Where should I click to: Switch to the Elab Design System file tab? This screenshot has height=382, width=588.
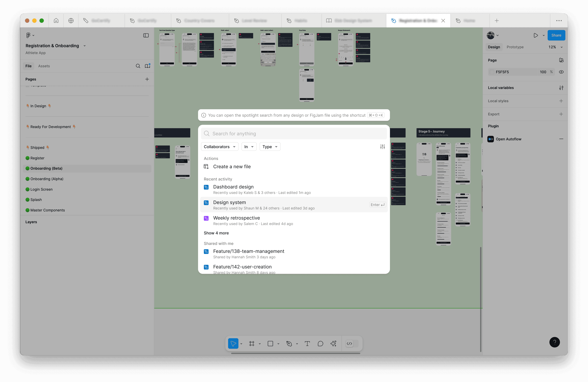[354, 21]
